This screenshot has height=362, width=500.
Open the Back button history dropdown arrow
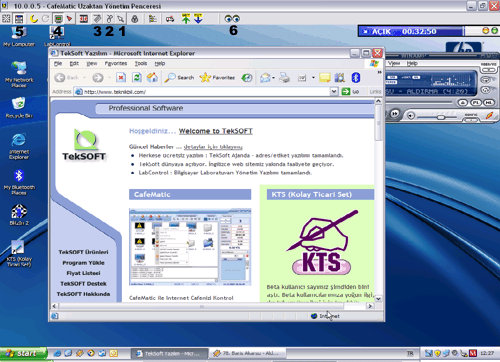[x=84, y=78]
